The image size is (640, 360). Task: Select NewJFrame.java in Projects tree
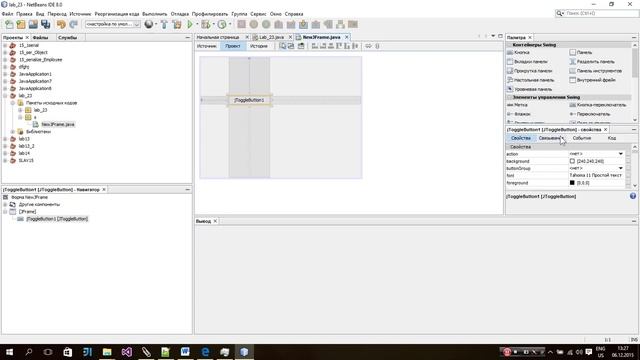(58, 124)
